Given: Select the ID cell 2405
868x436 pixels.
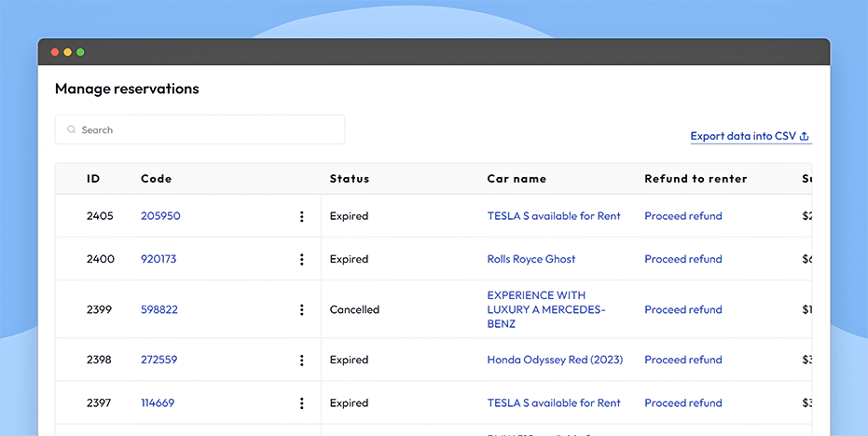Looking at the screenshot, I should 100,216.
